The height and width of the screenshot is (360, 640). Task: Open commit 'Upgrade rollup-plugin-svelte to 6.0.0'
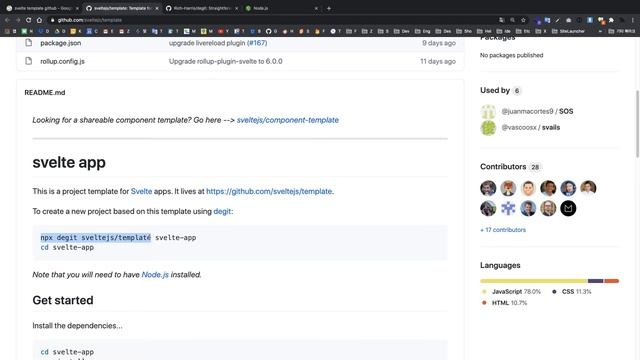point(226,61)
